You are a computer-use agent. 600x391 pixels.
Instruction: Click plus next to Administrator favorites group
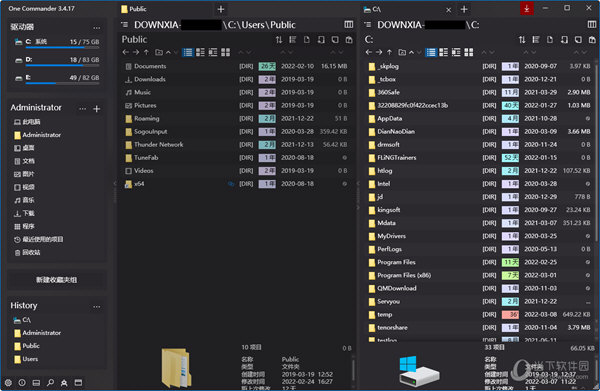96,109
